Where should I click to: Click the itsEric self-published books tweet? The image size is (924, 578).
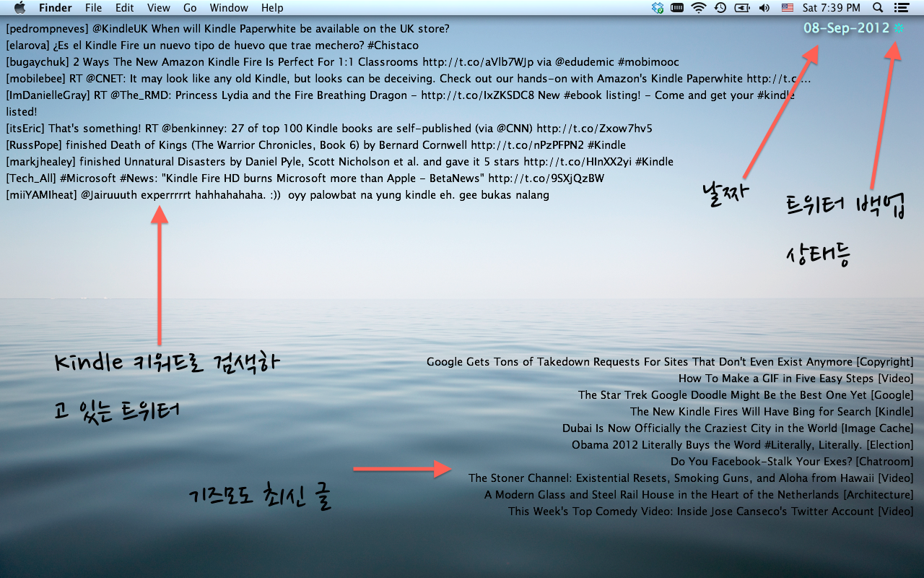[329, 129]
